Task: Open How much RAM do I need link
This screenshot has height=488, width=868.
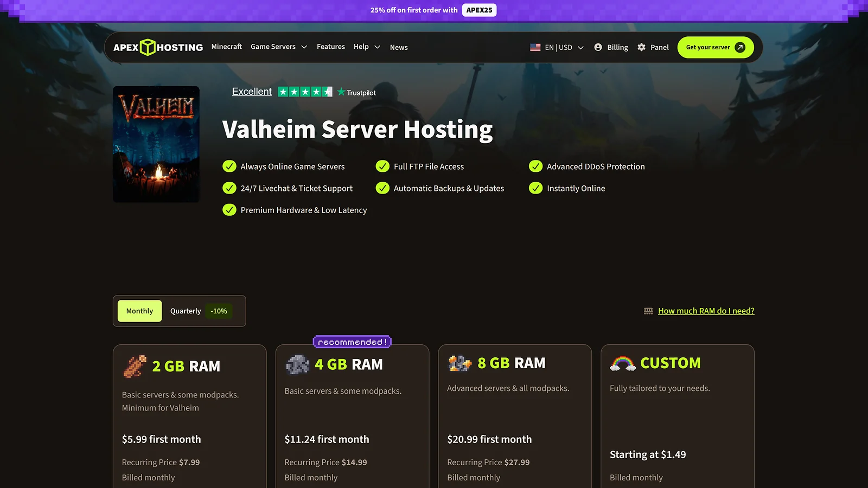Action: point(706,311)
